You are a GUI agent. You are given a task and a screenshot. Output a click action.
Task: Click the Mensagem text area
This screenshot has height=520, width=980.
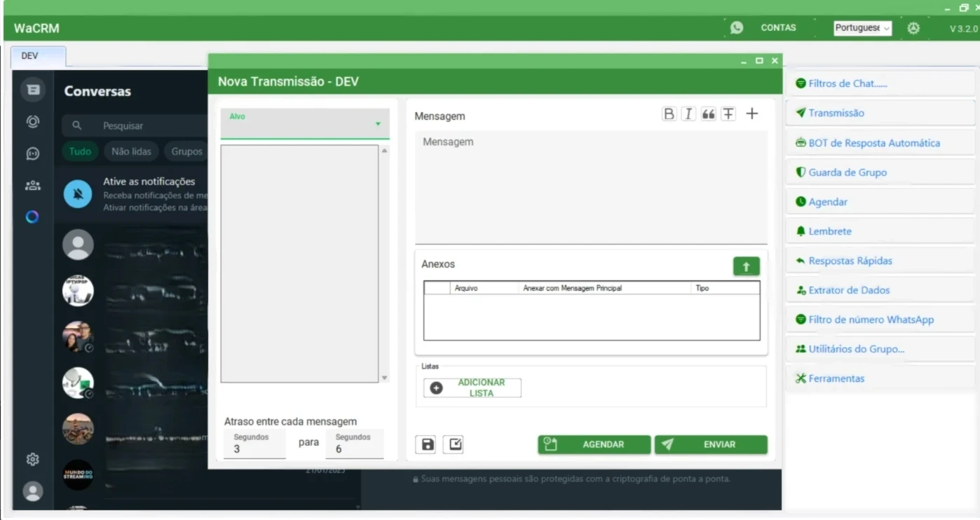pyautogui.click(x=591, y=187)
